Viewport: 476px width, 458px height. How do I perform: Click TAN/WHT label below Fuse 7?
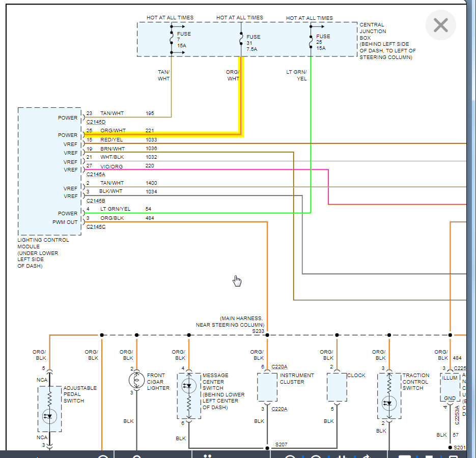click(163, 75)
